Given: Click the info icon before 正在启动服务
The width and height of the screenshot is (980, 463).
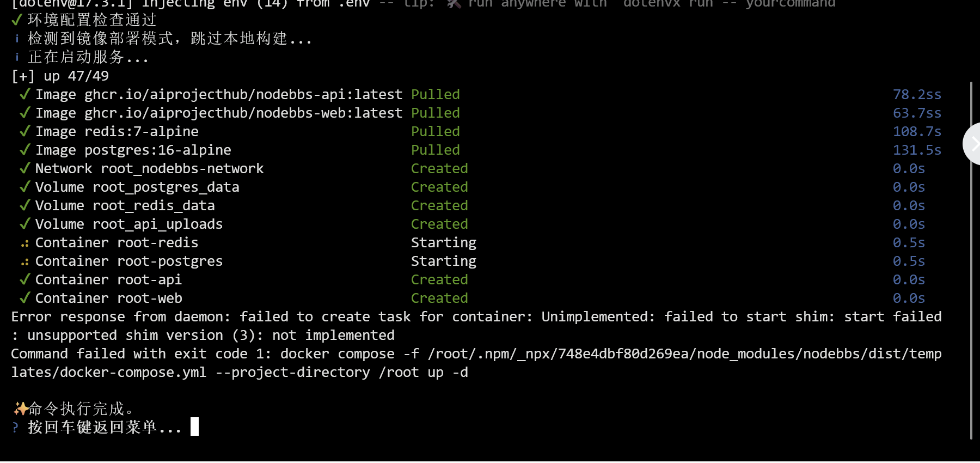Looking at the screenshot, I should point(17,57).
